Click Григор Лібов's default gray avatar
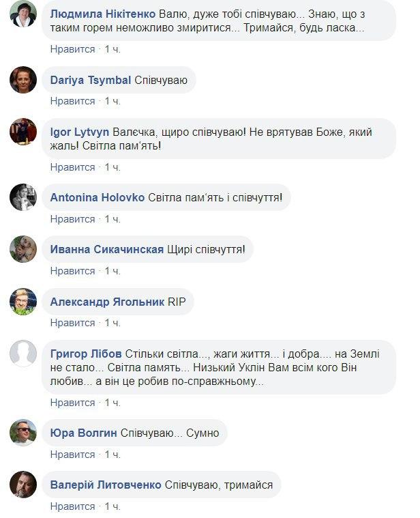This screenshot has width=420, height=518. pyautogui.click(x=23, y=353)
